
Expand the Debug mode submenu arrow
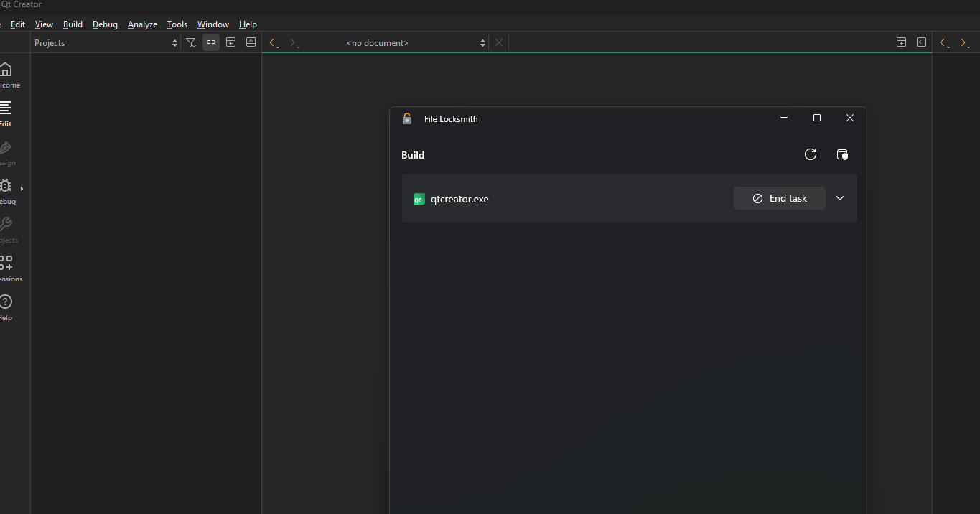[x=22, y=189]
